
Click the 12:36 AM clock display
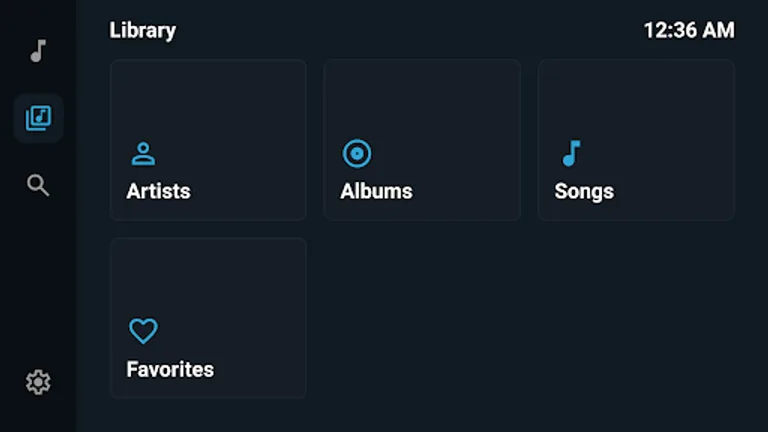(x=688, y=30)
